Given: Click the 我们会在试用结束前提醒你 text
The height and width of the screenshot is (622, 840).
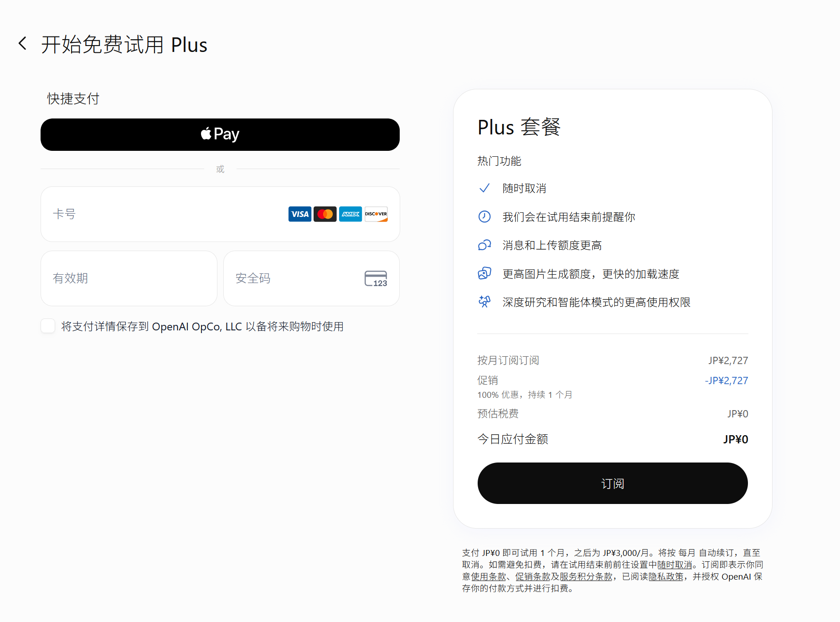Looking at the screenshot, I should [x=569, y=217].
